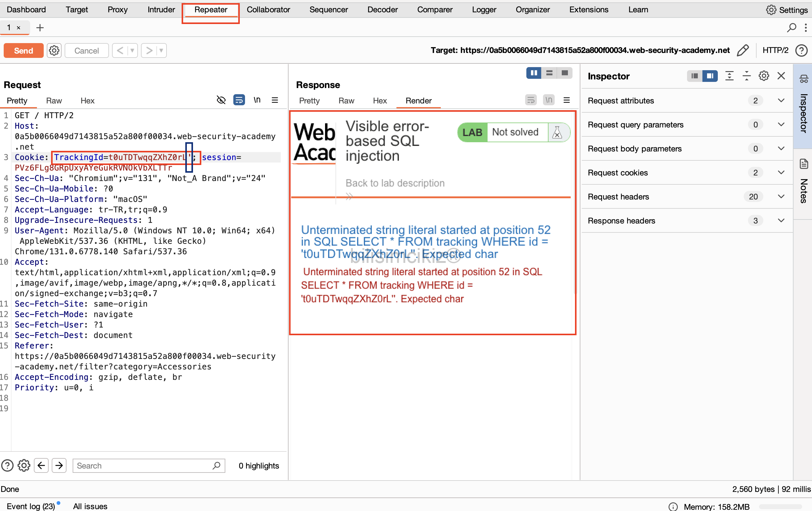Open the Inspector settings gear icon
812x511 pixels.
point(763,76)
